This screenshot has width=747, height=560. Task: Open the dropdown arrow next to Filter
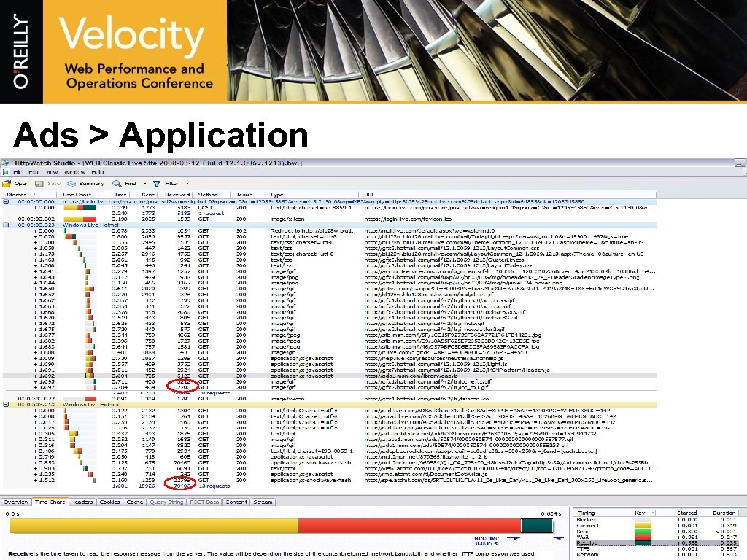coord(187,183)
